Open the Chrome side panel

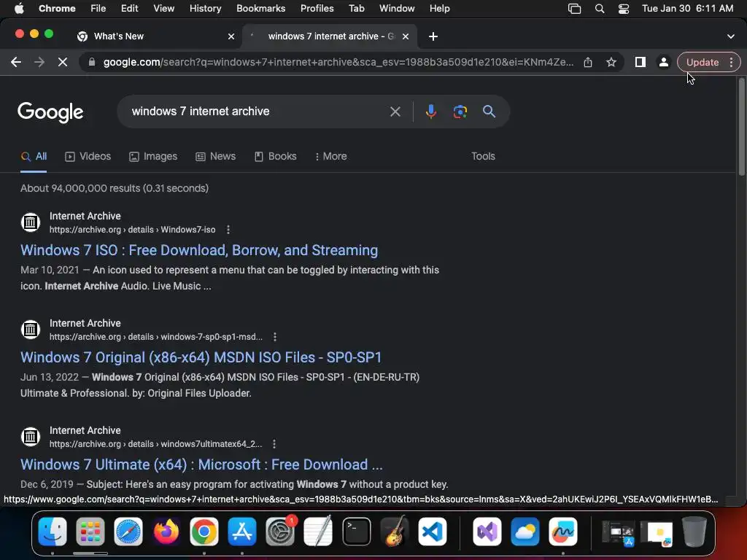(x=640, y=63)
